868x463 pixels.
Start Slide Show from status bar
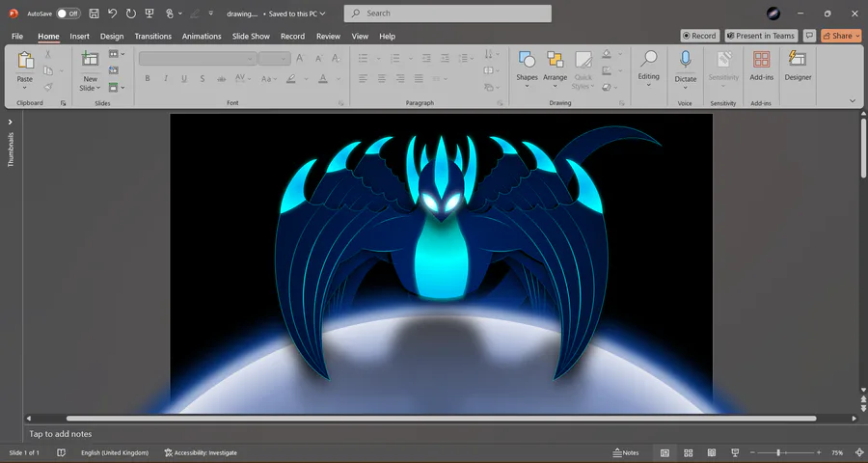point(735,453)
